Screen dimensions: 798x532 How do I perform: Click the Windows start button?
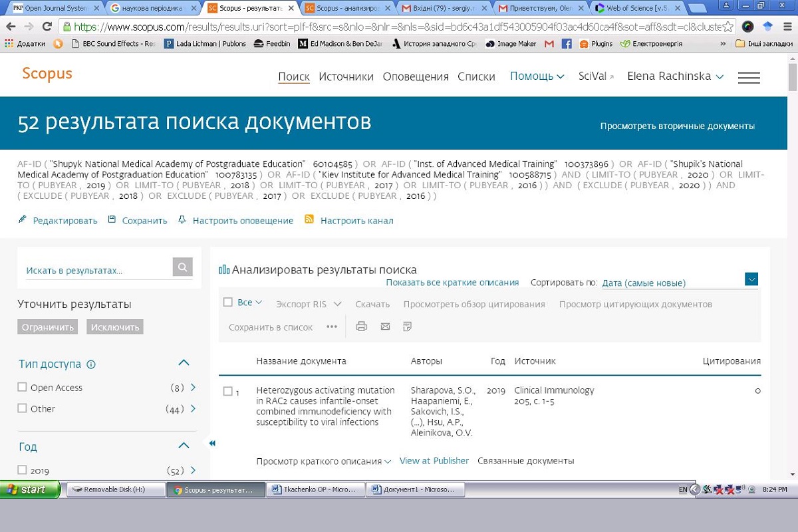point(30,489)
